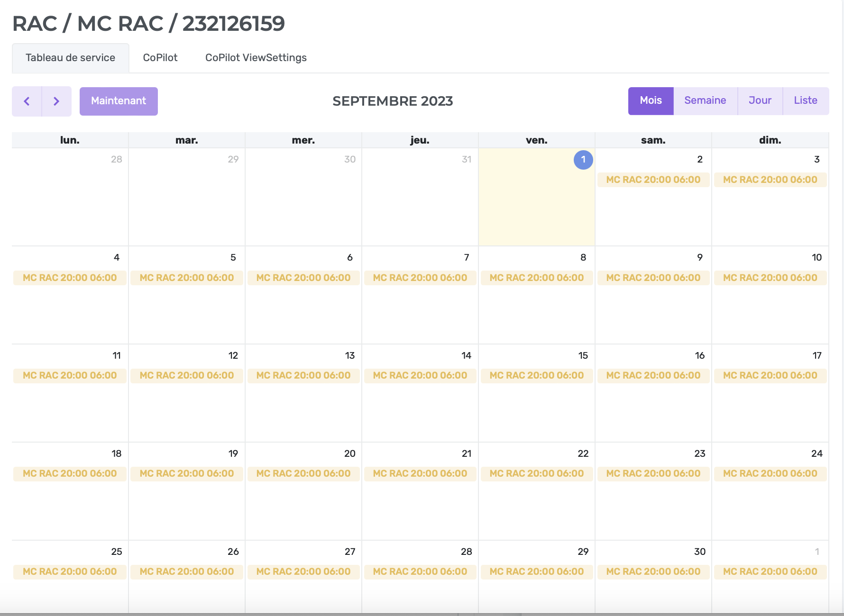The height and width of the screenshot is (616, 844).
Task: Open the CoPilot tab
Action: click(x=160, y=58)
